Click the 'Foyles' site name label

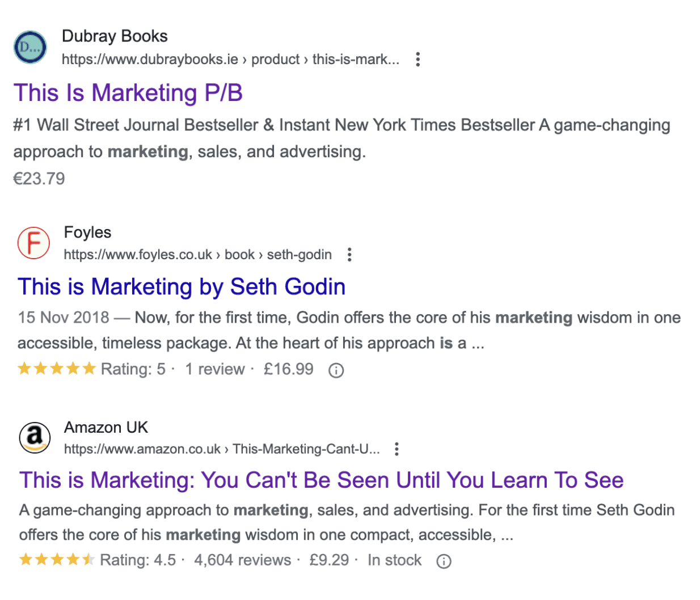pos(87,231)
